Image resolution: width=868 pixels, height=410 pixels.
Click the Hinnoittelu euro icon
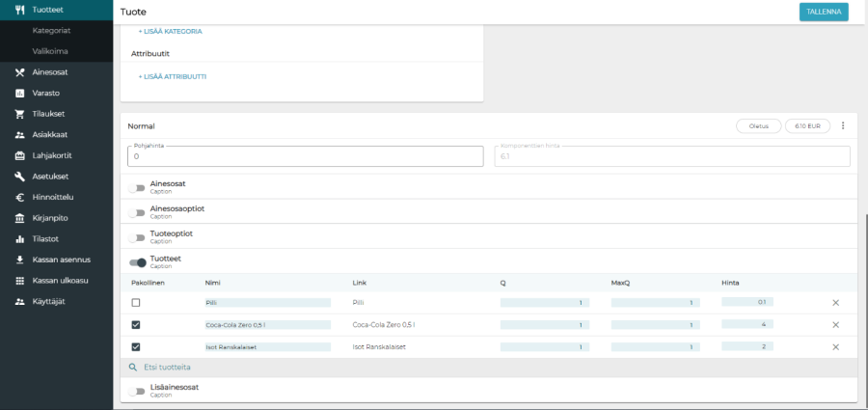tap(19, 198)
